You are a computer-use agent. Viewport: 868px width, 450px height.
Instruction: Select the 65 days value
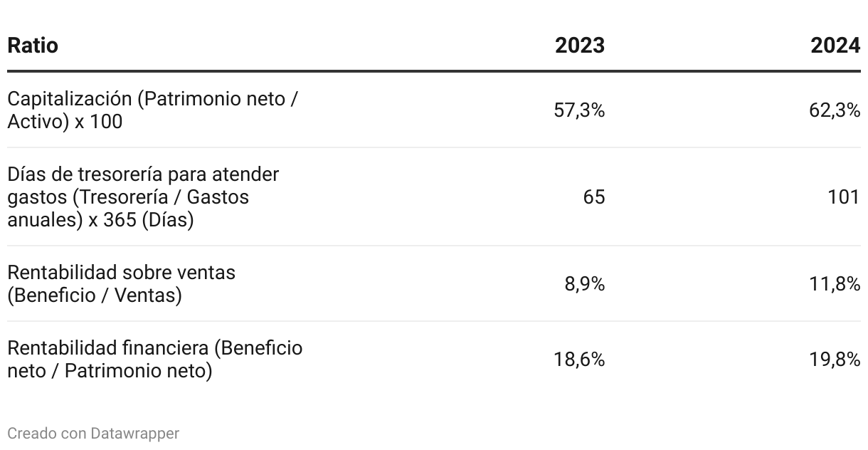pos(594,197)
